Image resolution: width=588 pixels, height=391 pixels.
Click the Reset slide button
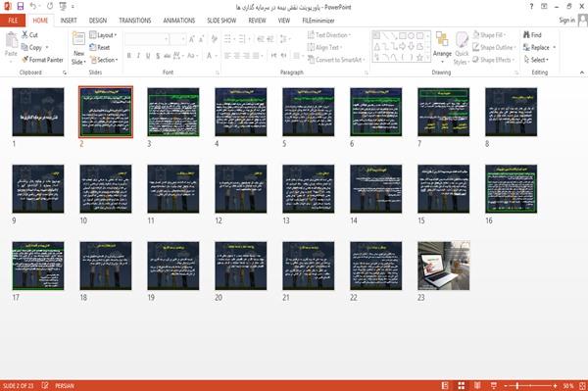tap(100, 47)
